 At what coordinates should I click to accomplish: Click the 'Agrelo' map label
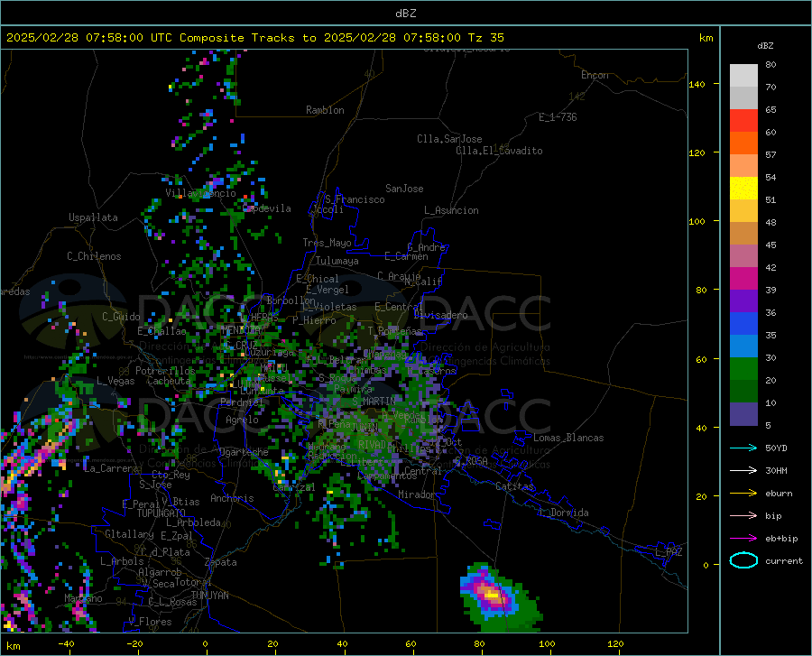(x=242, y=420)
